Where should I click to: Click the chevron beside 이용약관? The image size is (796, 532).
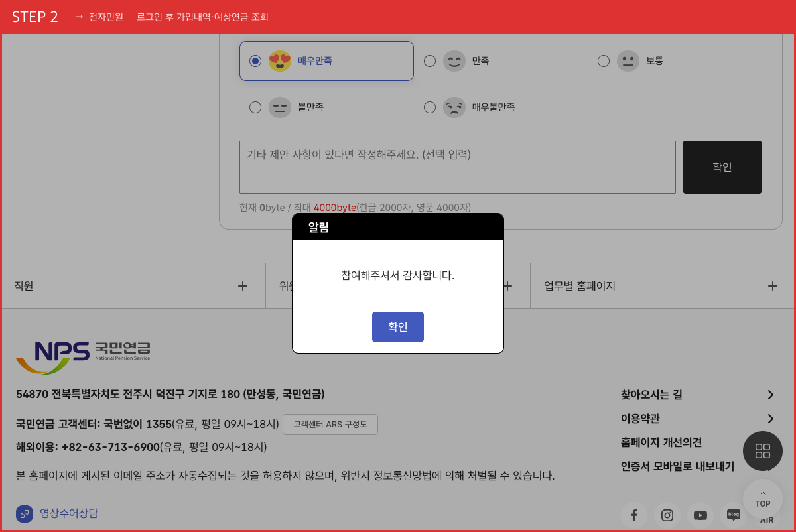(771, 419)
